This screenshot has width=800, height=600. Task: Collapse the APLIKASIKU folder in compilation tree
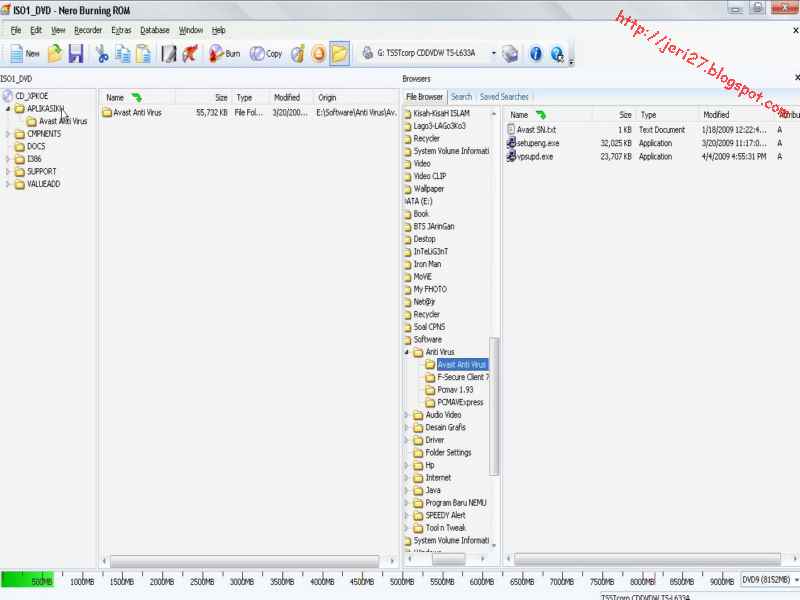point(8,109)
